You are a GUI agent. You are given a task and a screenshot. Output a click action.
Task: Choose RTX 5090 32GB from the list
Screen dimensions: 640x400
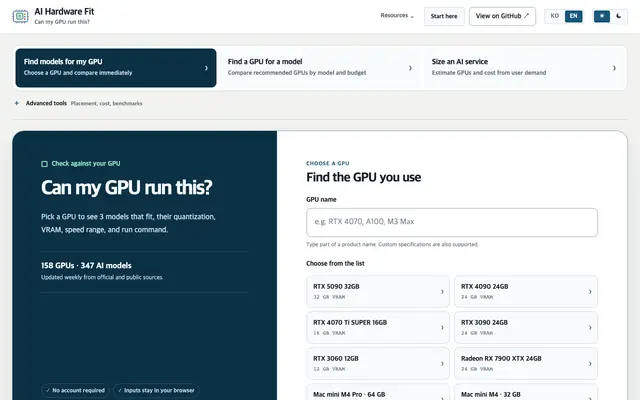[x=378, y=291]
